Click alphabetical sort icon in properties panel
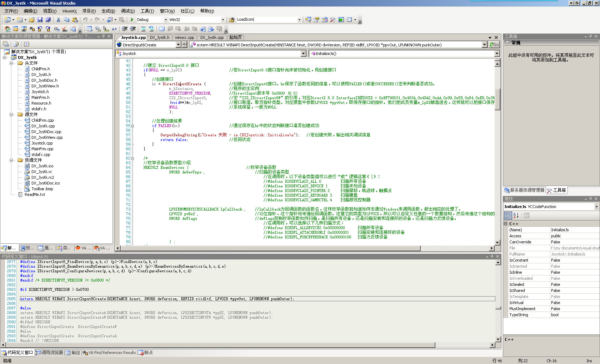 516,215
